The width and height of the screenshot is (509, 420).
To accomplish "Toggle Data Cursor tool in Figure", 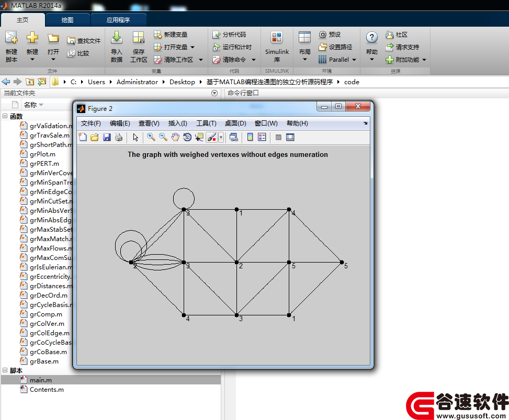I will pyautogui.click(x=199, y=137).
